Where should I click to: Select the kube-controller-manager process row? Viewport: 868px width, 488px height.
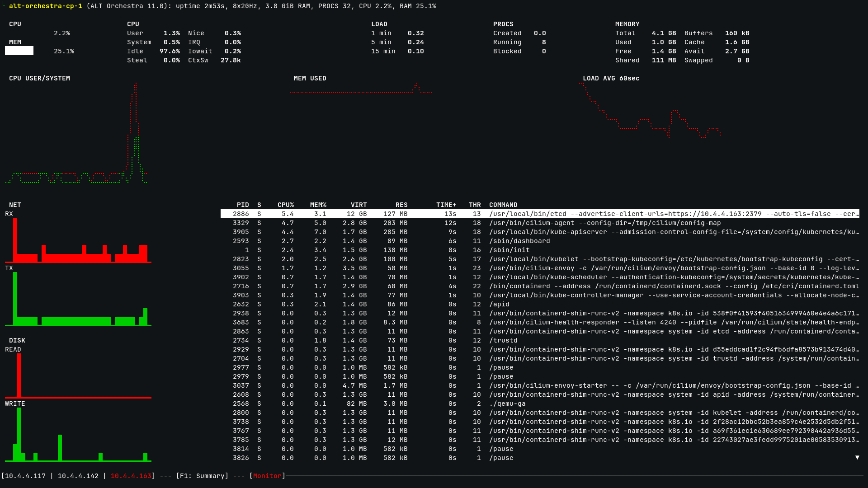click(540, 295)
